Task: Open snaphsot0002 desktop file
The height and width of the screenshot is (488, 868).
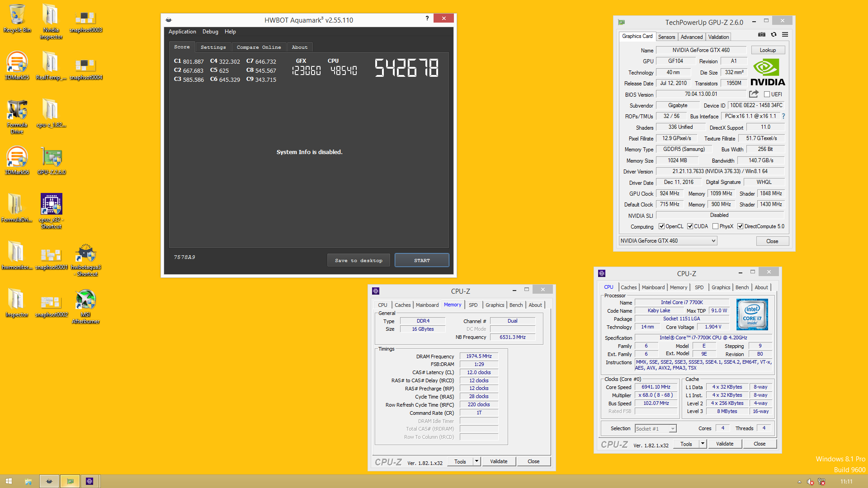Action: tap(51, 306)
